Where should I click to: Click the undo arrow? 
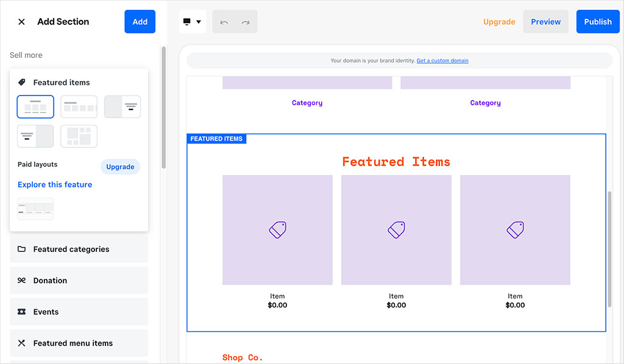point(224,22)
